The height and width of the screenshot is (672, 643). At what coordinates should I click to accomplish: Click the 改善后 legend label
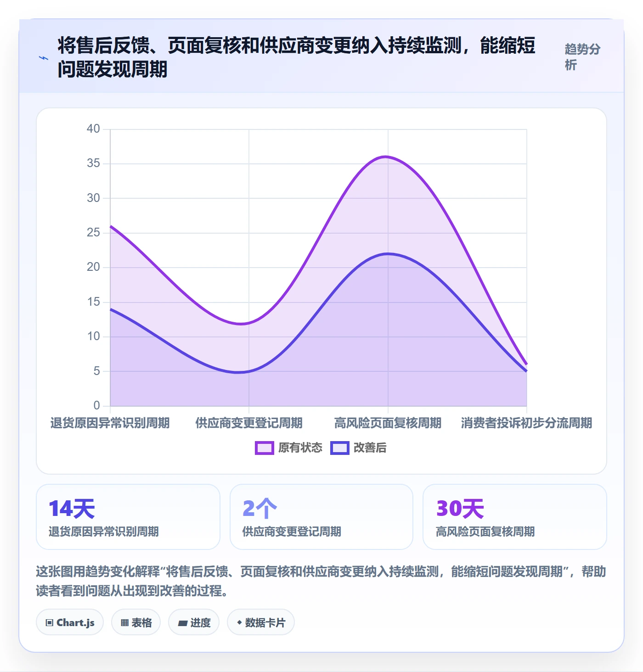370,448
